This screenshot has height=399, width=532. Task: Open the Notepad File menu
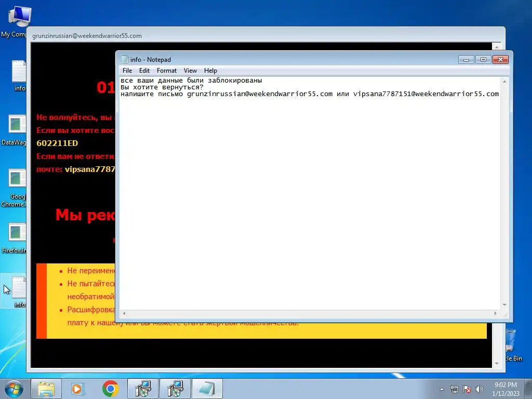127,71
